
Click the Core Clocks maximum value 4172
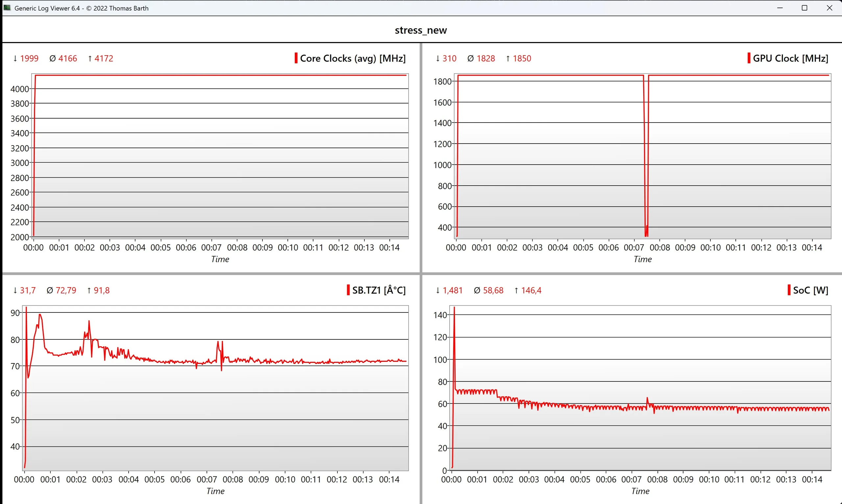click(103, 58)
